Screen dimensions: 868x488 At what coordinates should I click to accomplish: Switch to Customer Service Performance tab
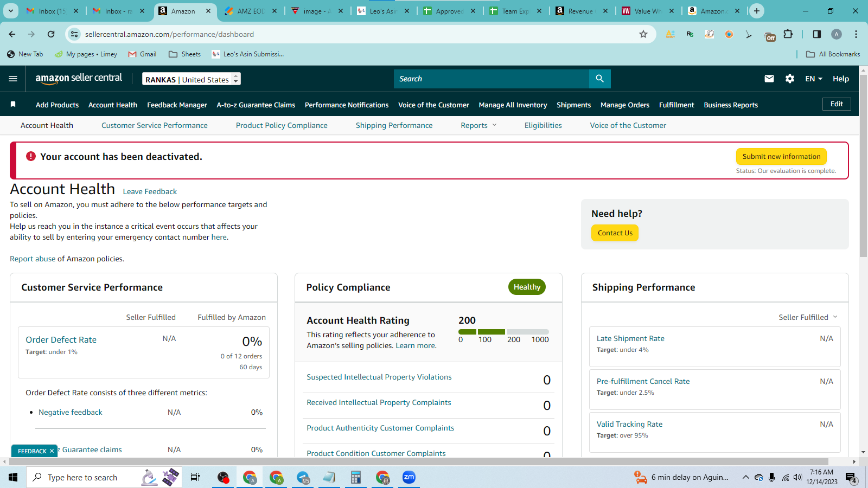[x=155, y=125]
